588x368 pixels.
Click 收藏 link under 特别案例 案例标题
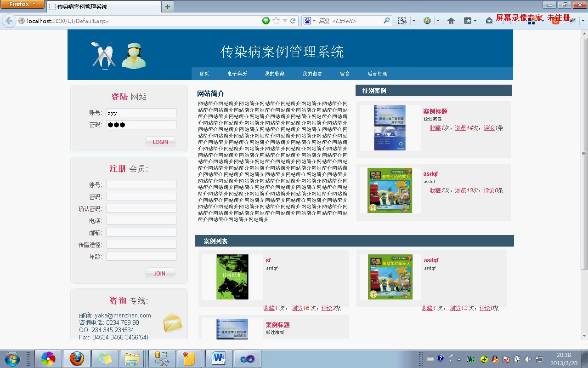435,128
